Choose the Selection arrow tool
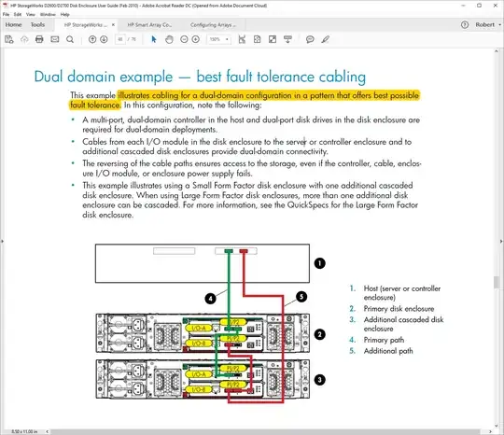The height and width of the screenshot is (435, 504). pos(154,39)
